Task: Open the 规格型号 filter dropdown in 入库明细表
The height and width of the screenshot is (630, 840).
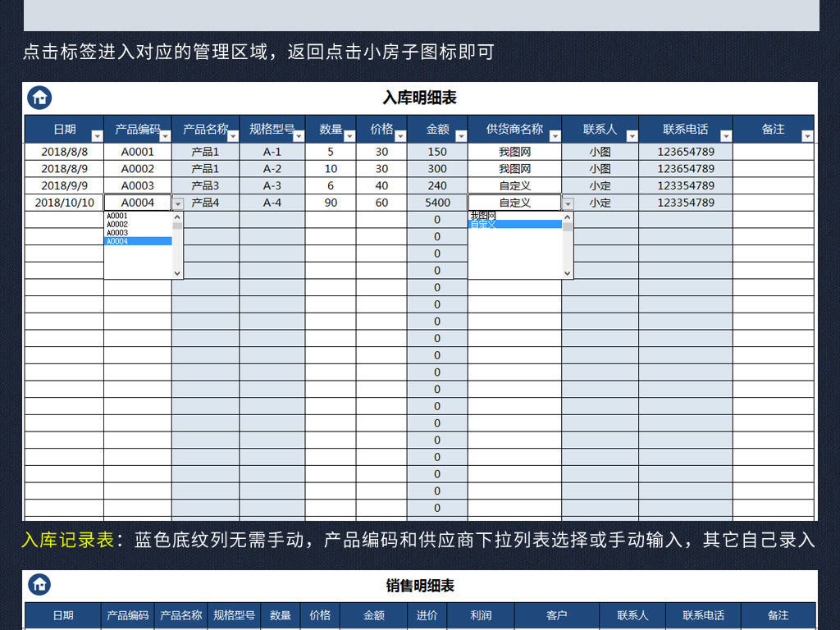Action: coord(299,136)
